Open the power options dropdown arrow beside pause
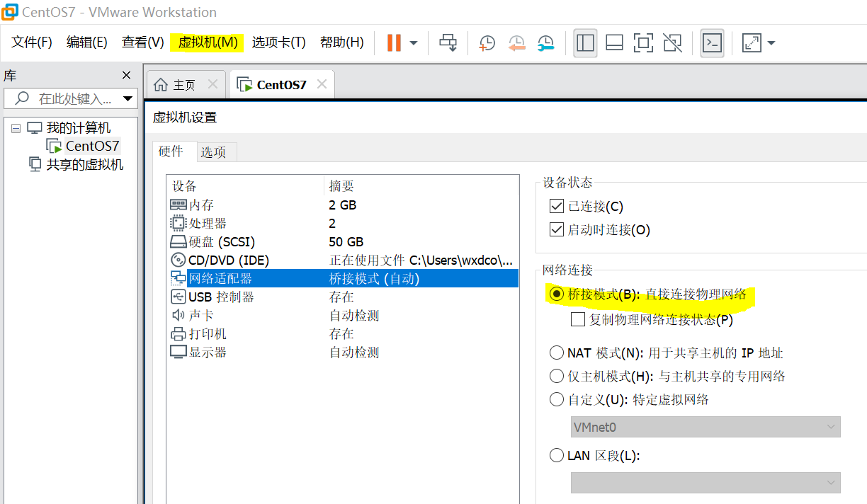 [x=414, y=43]
